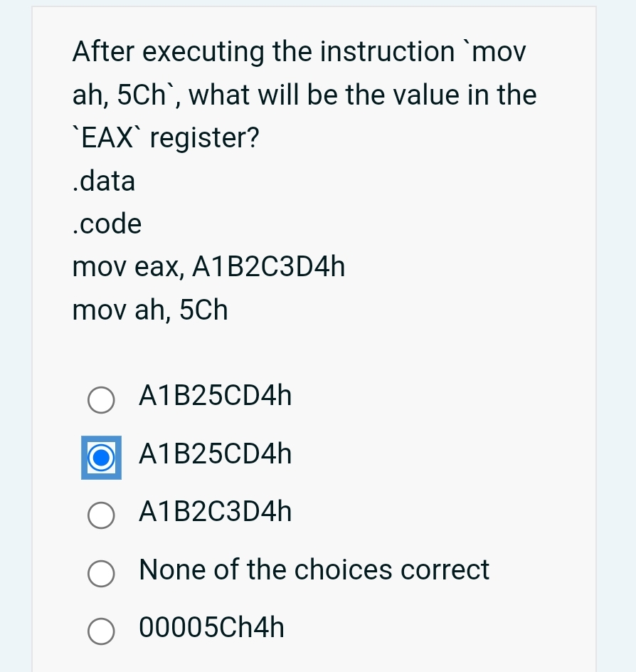Click the second A1B25CD4h answer label
Viewport: 636px width, 672px height.
click(x=215, y=454)
